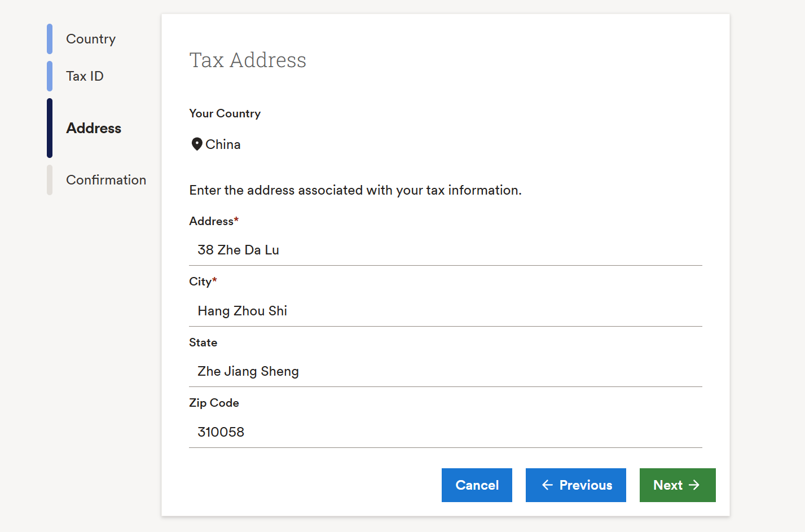Image resolution: width=805 pixels, height=532 pixels.
Task: Click the right arrow icon on Next
Action: [x=694, y=485]
